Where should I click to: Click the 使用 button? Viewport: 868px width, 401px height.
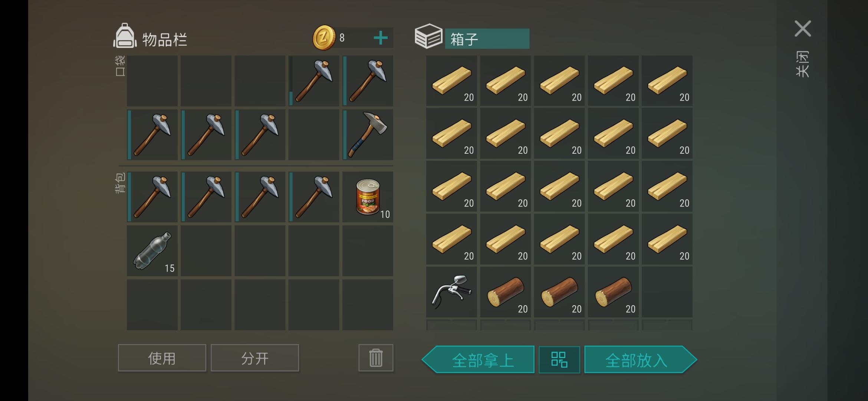[162, 358]
